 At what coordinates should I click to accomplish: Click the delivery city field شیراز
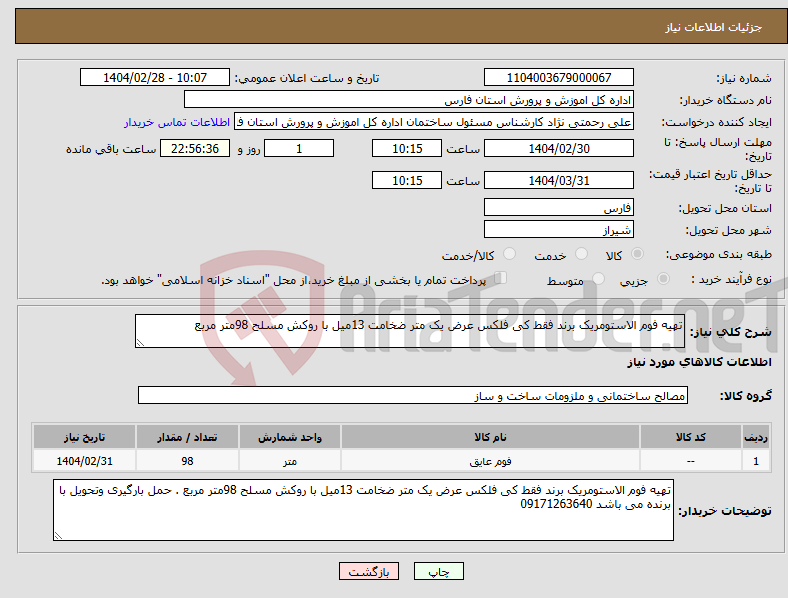pos(559,230)
